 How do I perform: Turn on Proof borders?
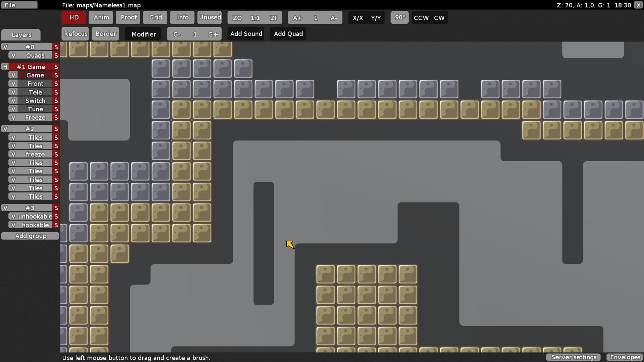coord(128,17)
